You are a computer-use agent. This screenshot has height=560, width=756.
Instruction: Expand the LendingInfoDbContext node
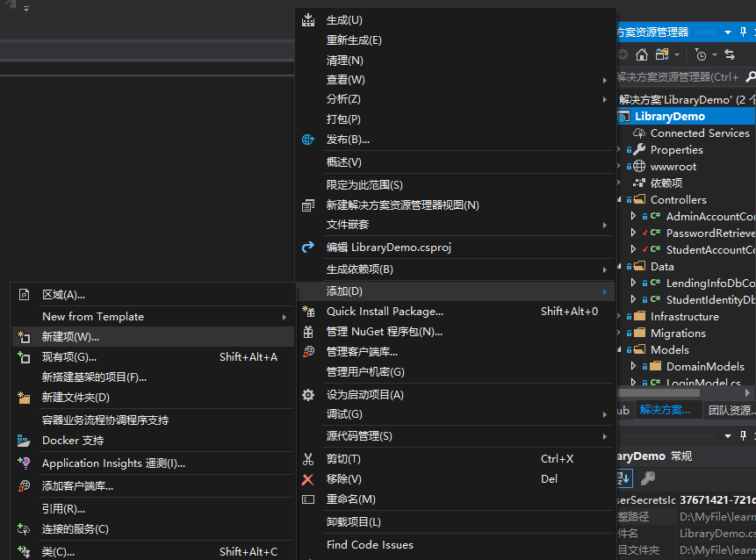click(634, 283)
